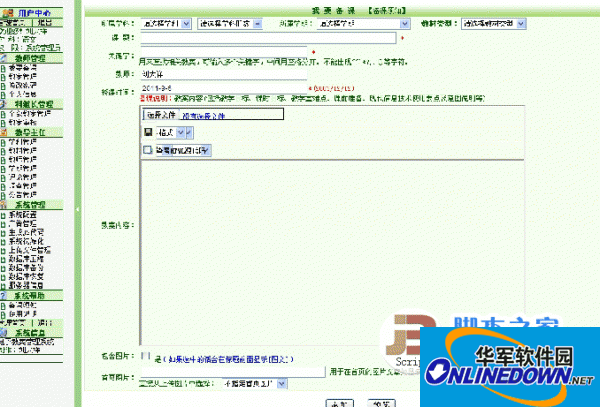Click the bracketed link beside 我要备课 title
Image resolution: width=600 pixels, height=407 pixels.
tap(386, 11)
